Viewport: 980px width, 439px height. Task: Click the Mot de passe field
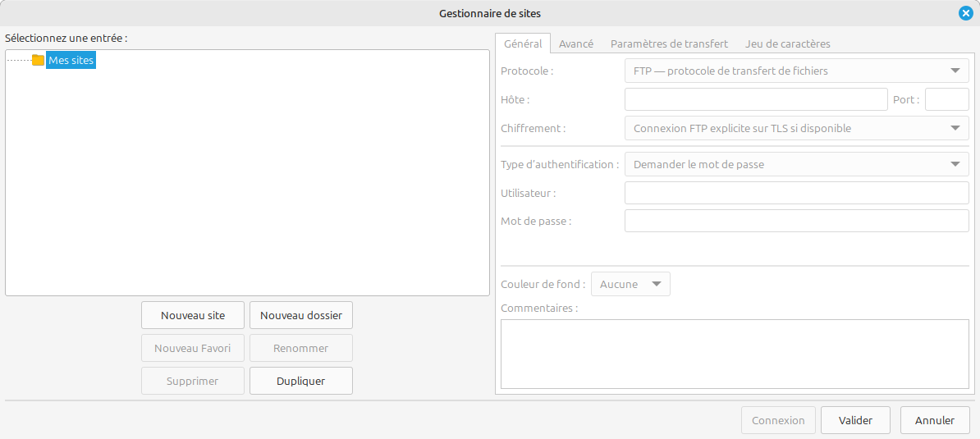point(797,221)
